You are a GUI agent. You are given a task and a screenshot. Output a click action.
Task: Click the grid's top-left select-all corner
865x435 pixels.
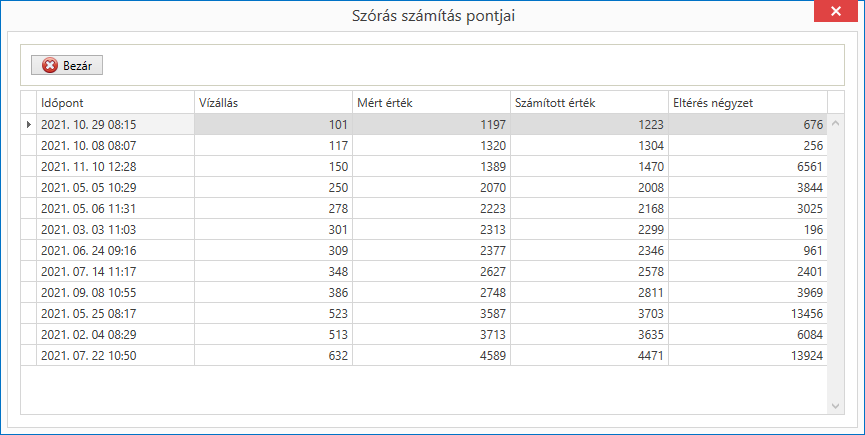[x=29, y=103]
